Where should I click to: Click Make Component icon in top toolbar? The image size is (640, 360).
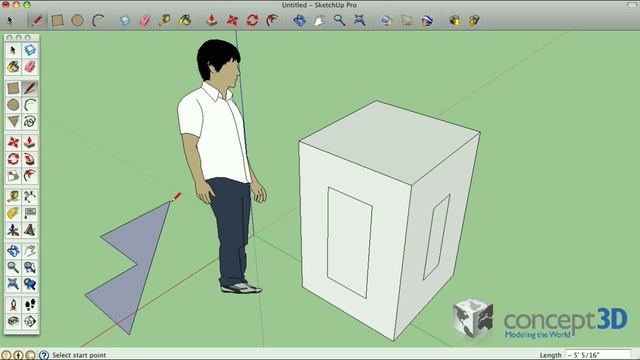[x=125, y=20]
